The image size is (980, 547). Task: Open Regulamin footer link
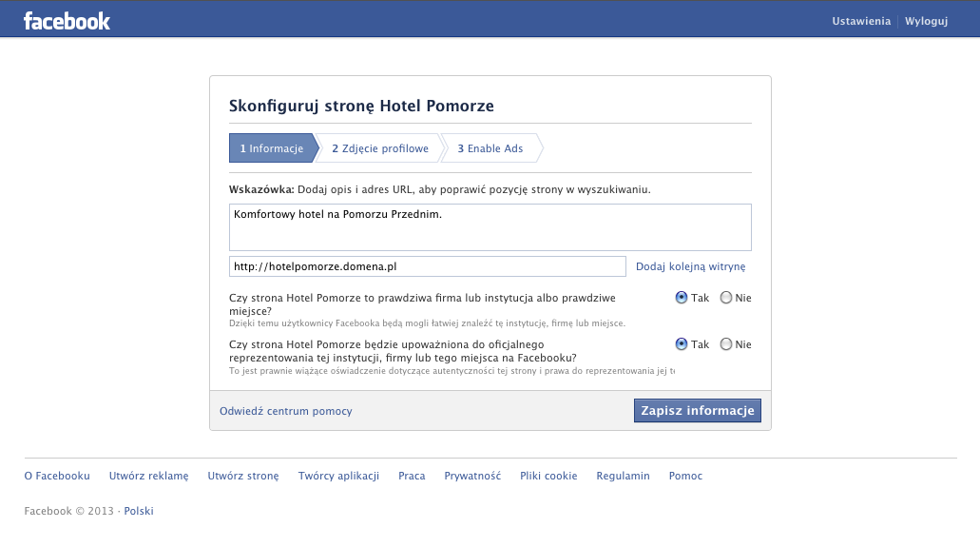coord(624,476)
